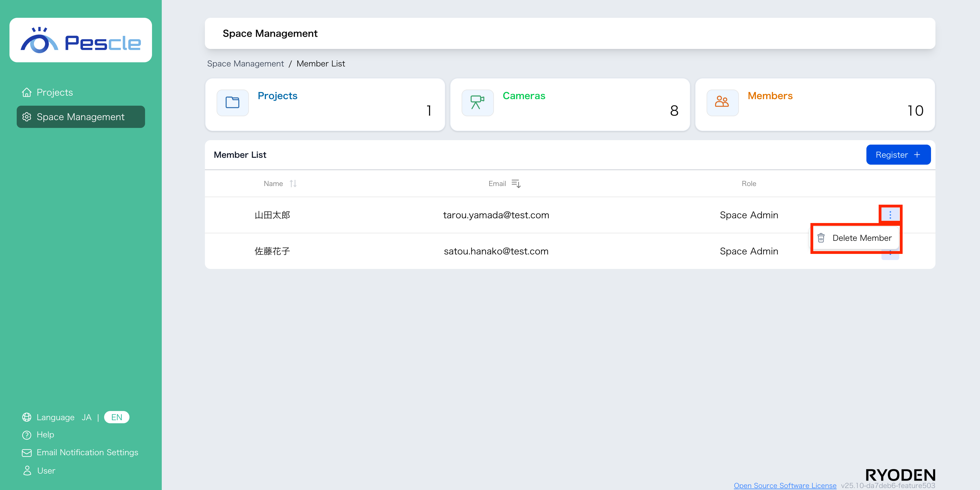
Task: Open Email Notification Settings
Action: (87, 452)
